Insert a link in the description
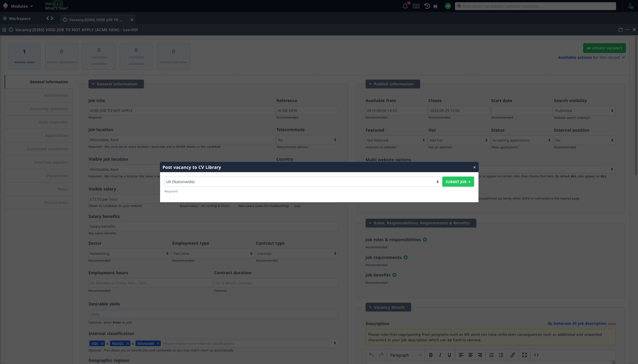 tap(513, 355)
